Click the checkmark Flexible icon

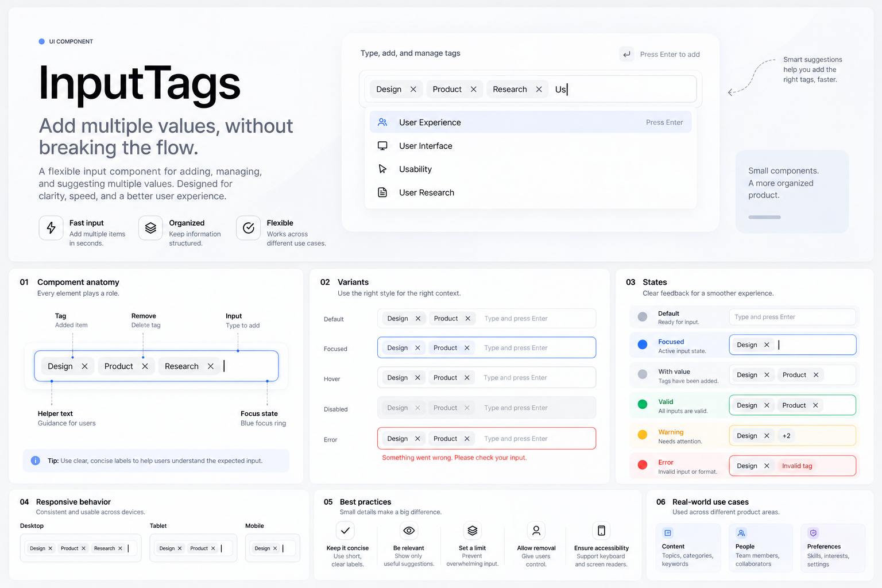[x=249, y=228]
